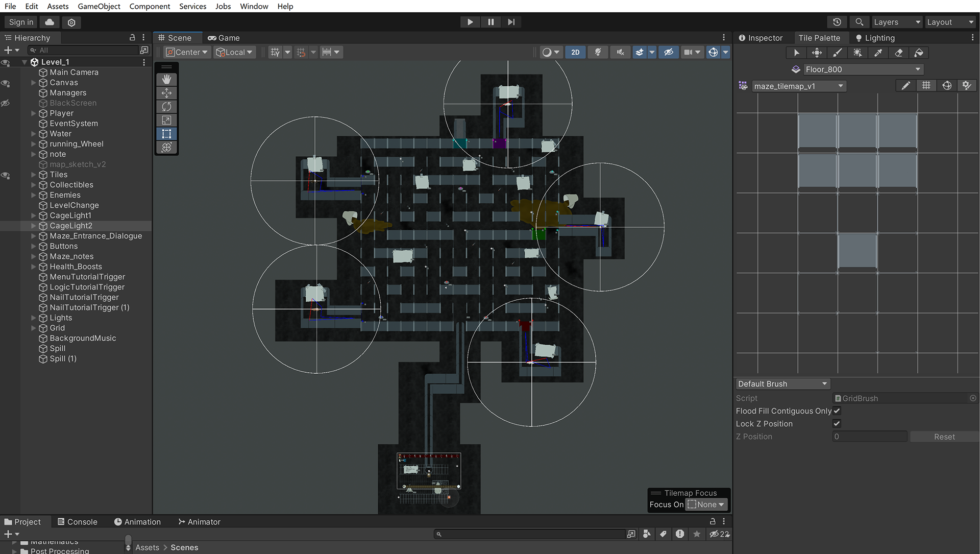The height and width of the screenshot is (554, 980).
Task: Choose the Tile Palette eraser tool
Action: 898,53
